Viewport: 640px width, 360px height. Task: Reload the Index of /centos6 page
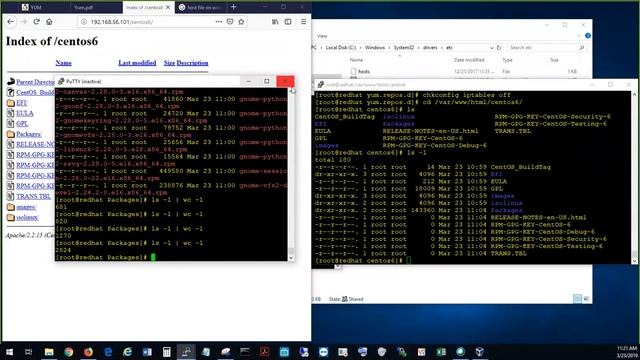[x=36, y=22]
